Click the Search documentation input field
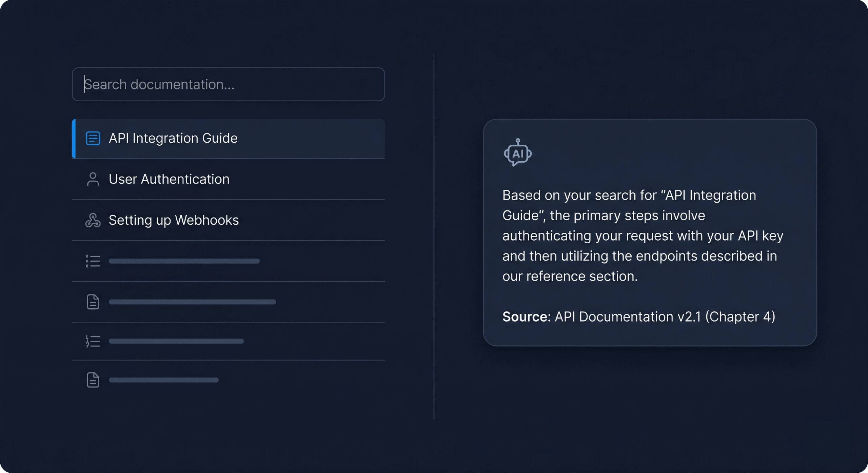The image size is (868, 473). (228, 84)
